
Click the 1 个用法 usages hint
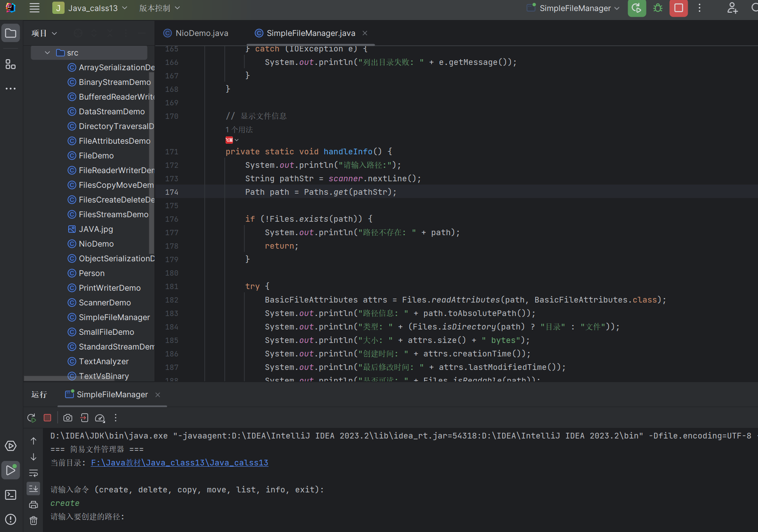(239, 129)
